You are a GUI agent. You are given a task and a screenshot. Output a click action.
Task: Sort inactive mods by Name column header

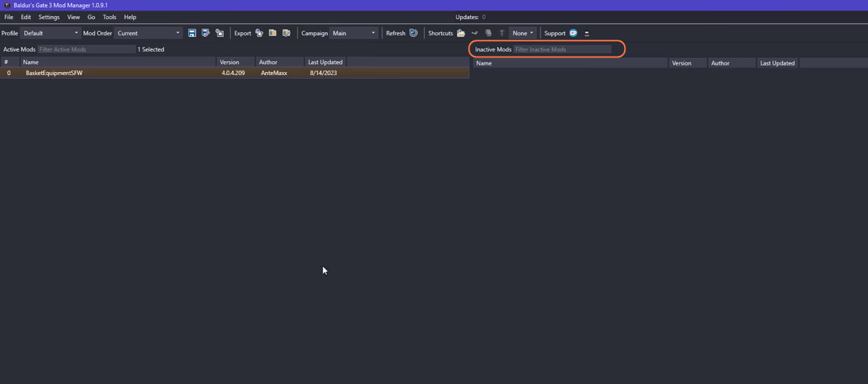coord(571,63)
